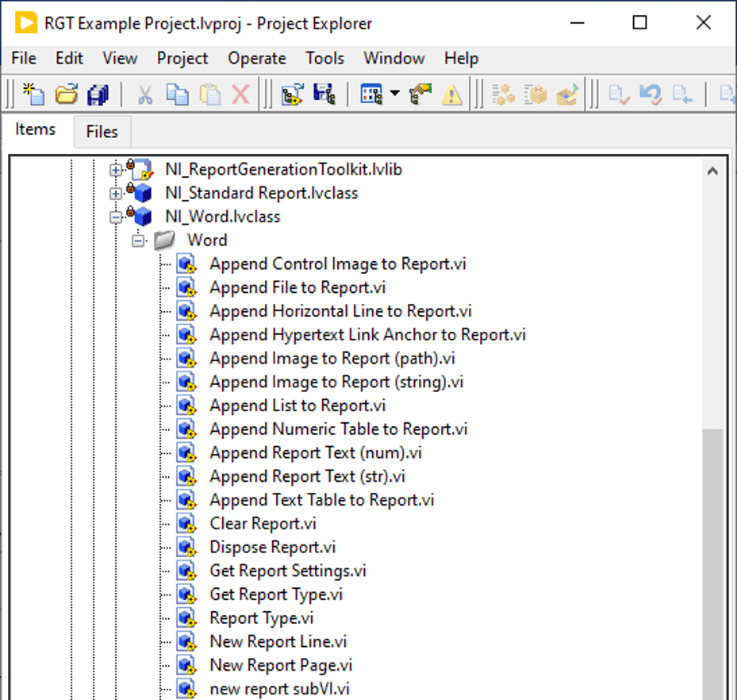Select the Word folder item
The height and width of the screenshot is (700, 737).
207,240
